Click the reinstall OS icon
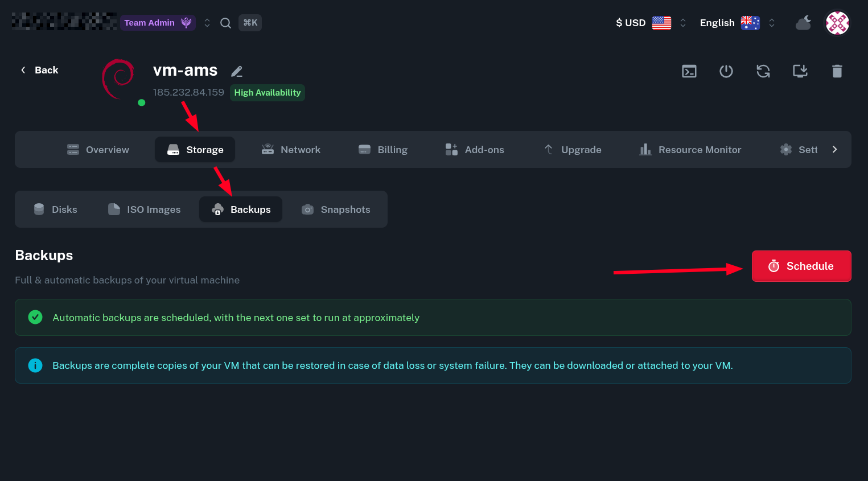Image resolution: width=868 pixels, height=481 pixels. click(800, 71)
